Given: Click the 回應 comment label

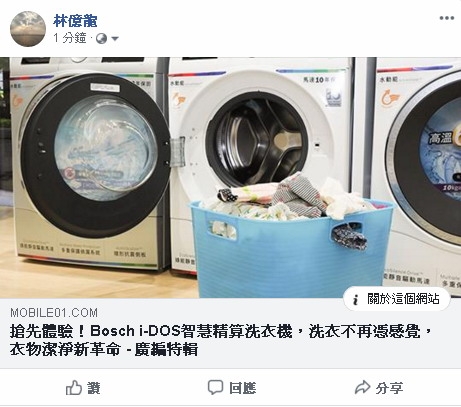Looking at the screenshot, I should [x=243, y=388].
